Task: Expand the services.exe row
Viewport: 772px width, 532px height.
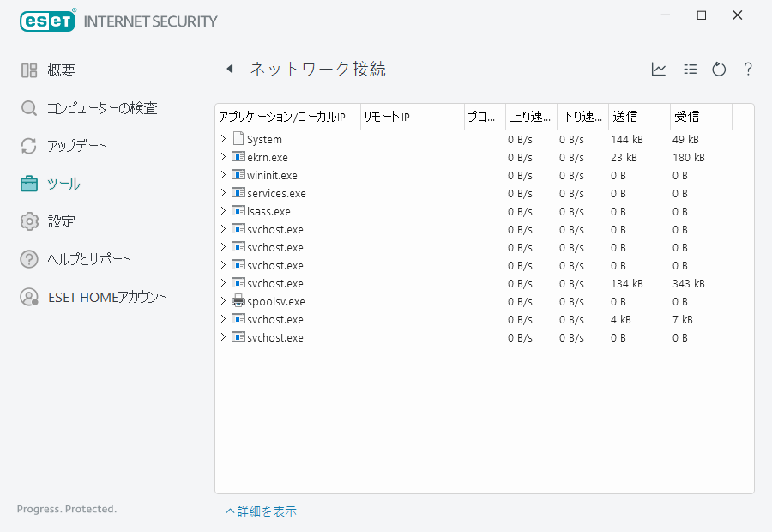Action: coord(223,192)
